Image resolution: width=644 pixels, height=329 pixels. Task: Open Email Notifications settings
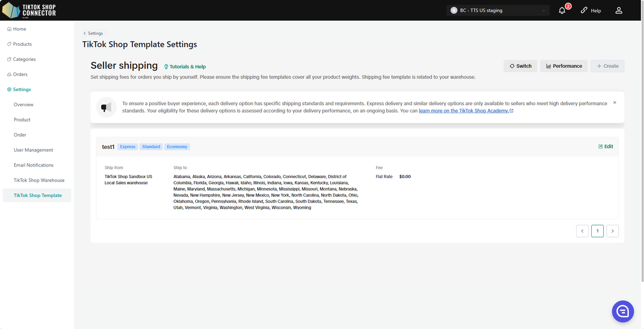pos(33,165)
